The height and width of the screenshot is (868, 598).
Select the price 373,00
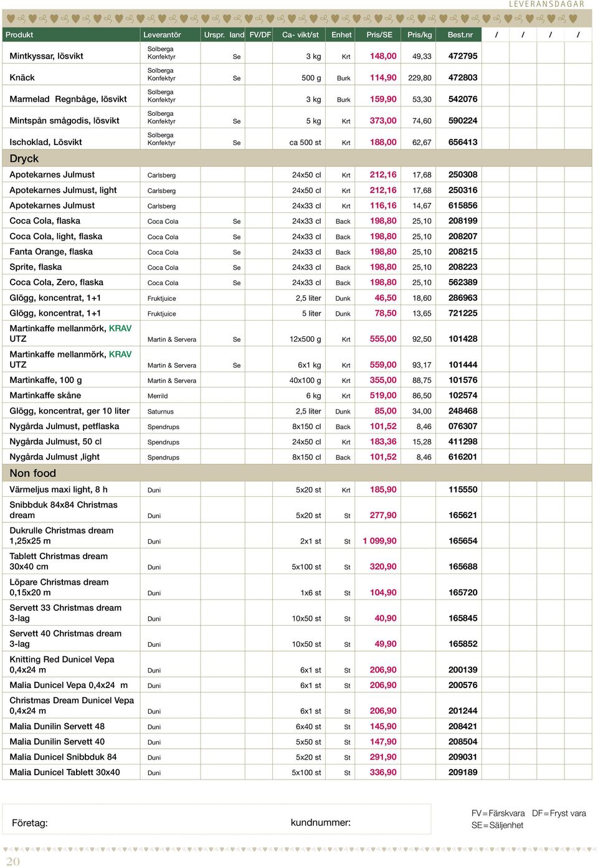[x=383, y=121]
